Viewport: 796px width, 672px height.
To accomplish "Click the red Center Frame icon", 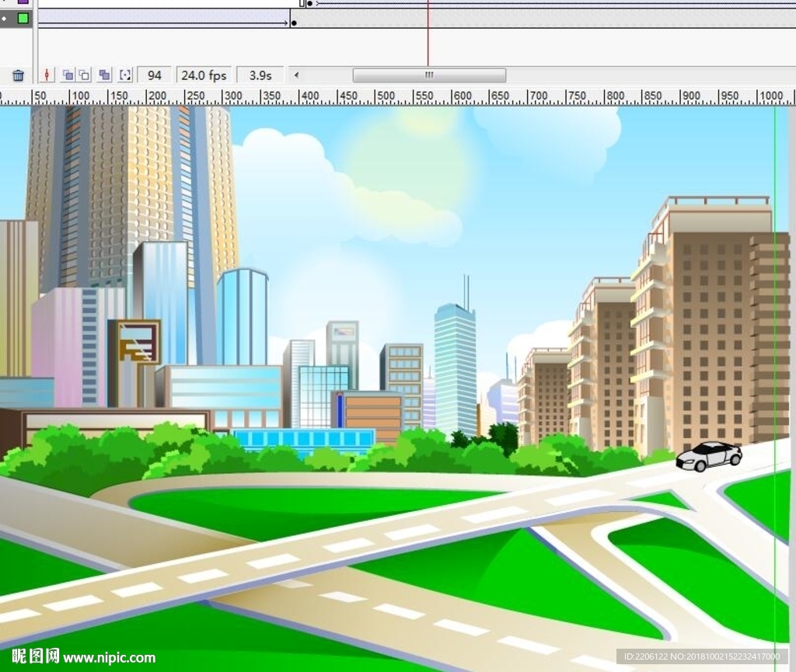I will [x=47, y=75].
